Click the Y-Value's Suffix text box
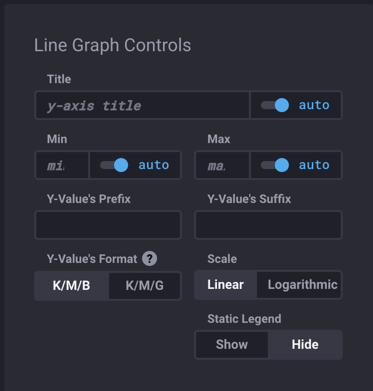This screenshot has height=391, width=373. point(268,225)
